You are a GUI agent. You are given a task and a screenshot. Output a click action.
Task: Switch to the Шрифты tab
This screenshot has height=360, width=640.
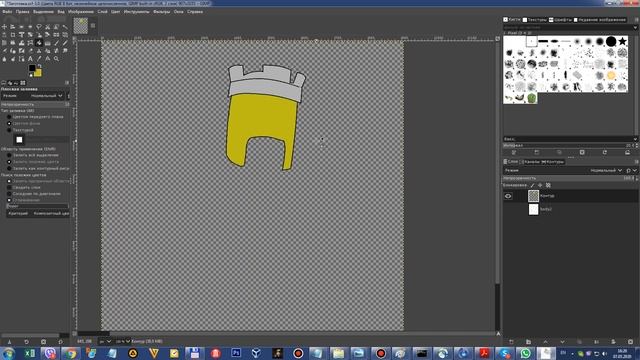pos(560,20)
